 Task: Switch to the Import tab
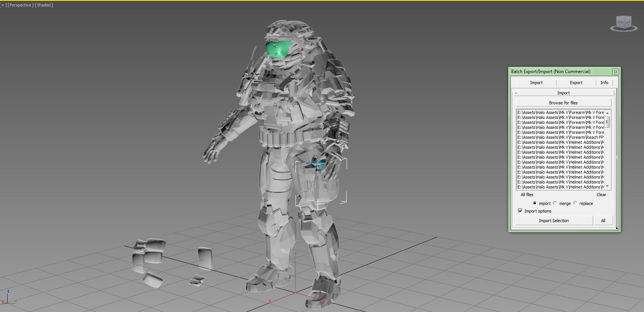(536, 83)
